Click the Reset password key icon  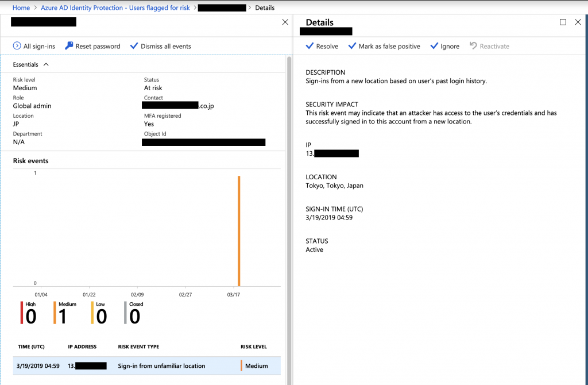pos(69,46)
